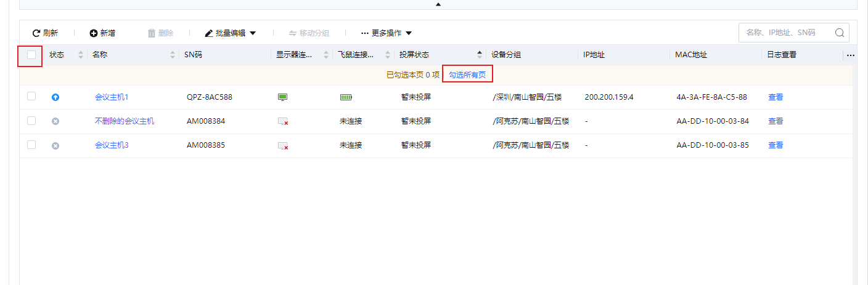Open column settings ellipsis in table header

click(x=851, y=55)
